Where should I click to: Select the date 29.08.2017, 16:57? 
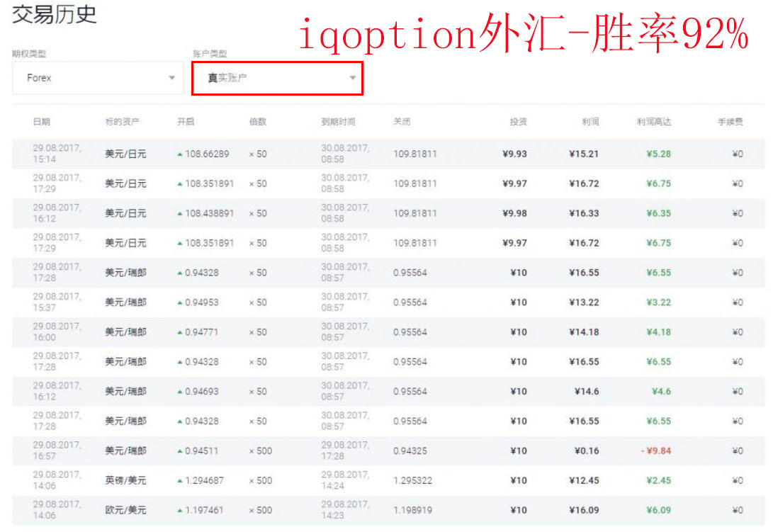coord(57,450)
